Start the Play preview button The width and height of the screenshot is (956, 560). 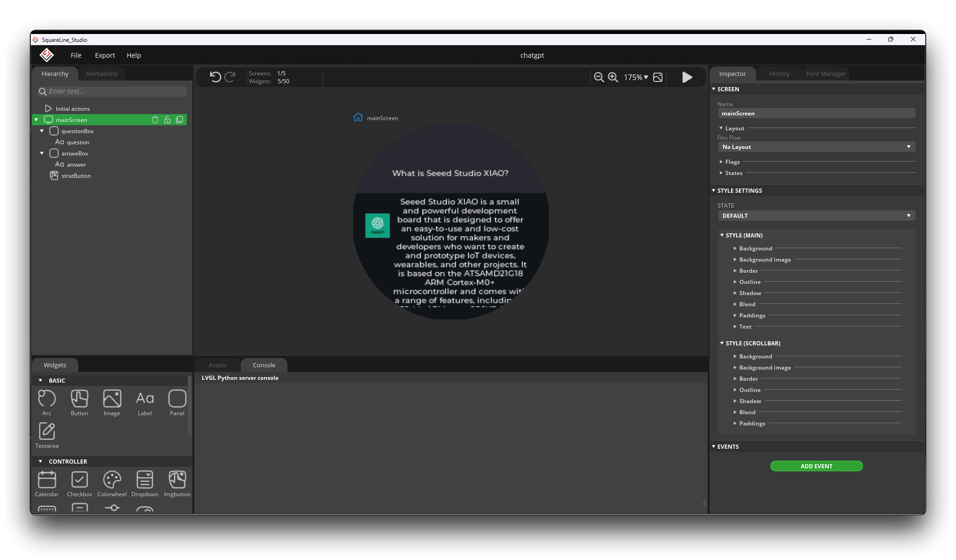[687, 77]
